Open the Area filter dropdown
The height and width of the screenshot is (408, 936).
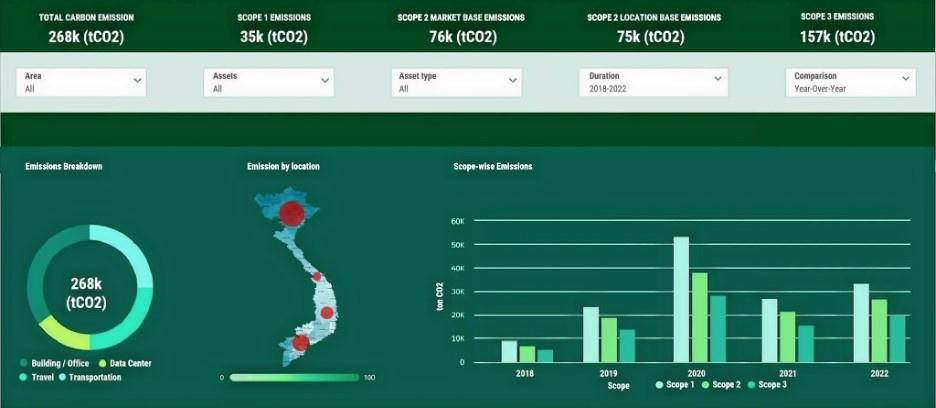tap(81, 82)
